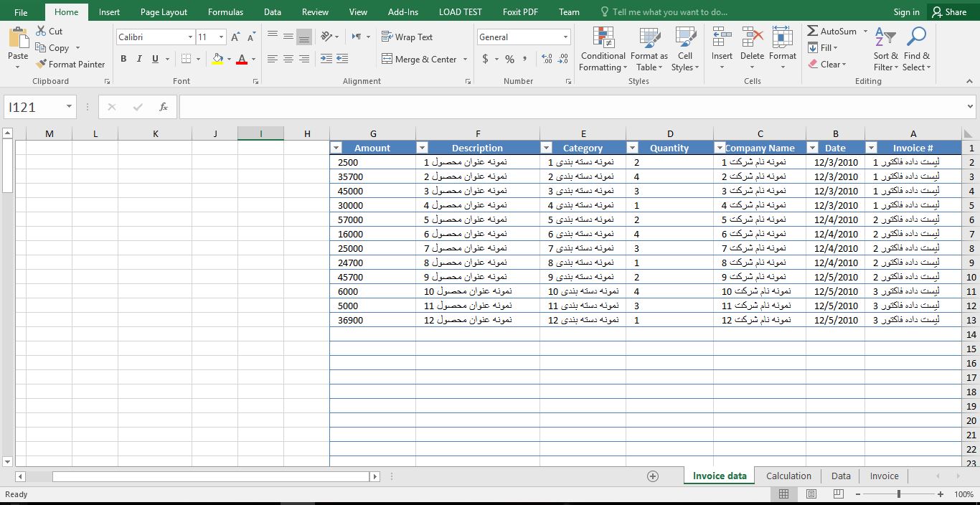The image size is (980, 505).
Task: Toggle Bold formatting
Action: [123, 59]
